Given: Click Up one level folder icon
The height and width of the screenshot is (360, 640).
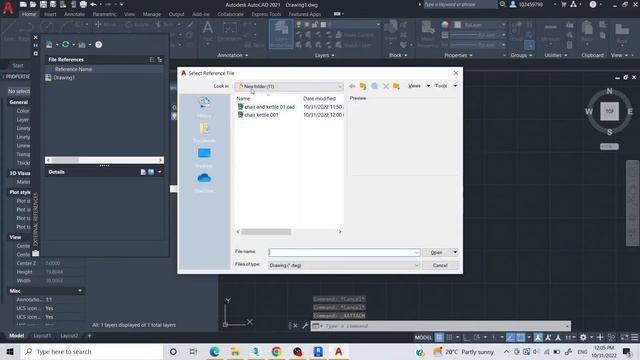Looking at the screenshot, I should (x=363, y=86).
